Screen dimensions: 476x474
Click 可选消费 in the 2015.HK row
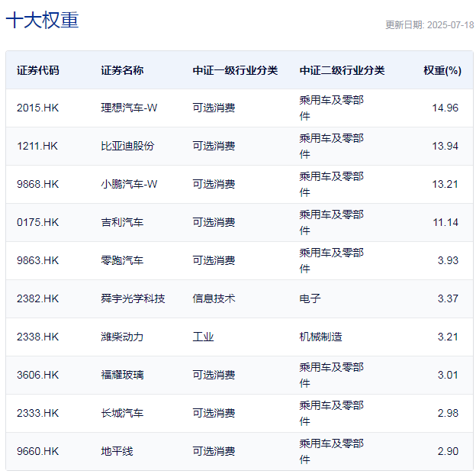pyautogui.click(x=214, y=108)
